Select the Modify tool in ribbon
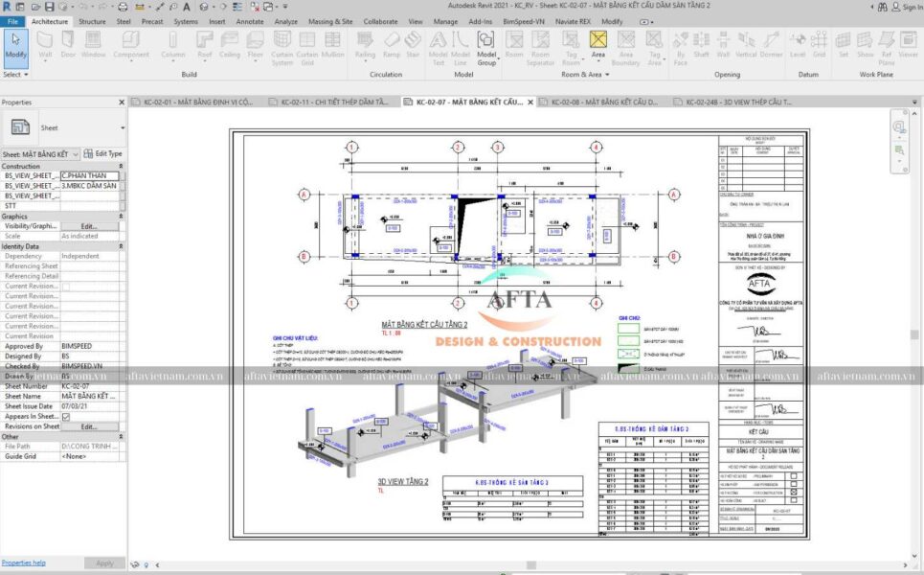 tap(15, 44)
